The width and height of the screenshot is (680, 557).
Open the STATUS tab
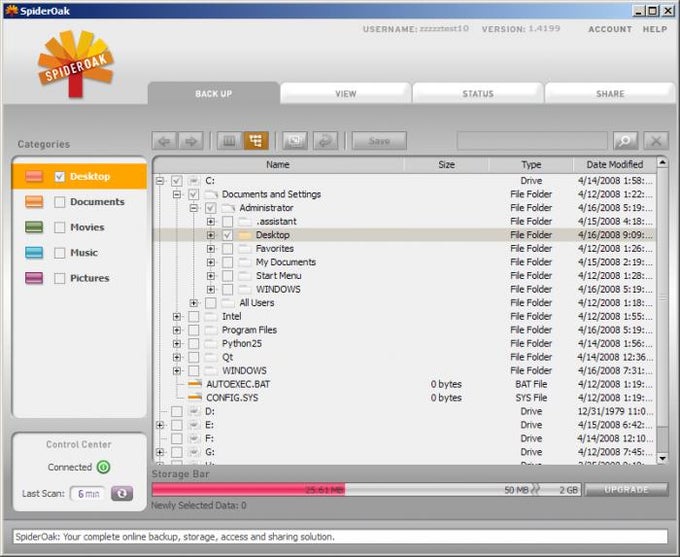tap(478, 93)
